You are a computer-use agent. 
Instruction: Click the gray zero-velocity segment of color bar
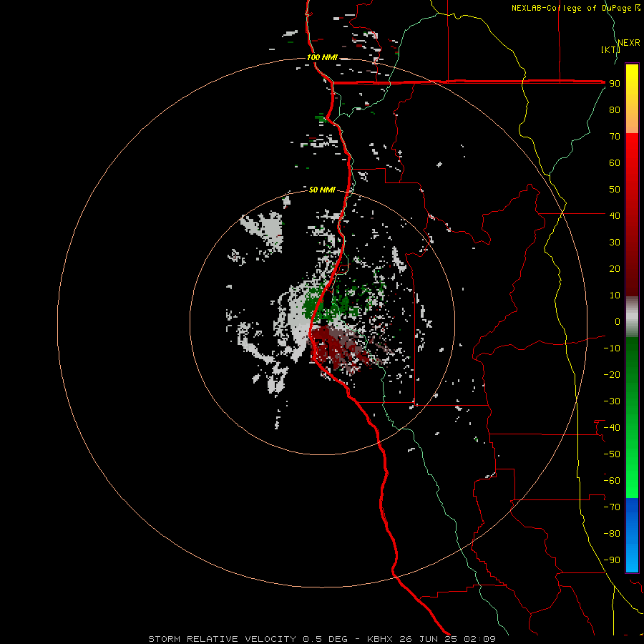click(632, 317)
